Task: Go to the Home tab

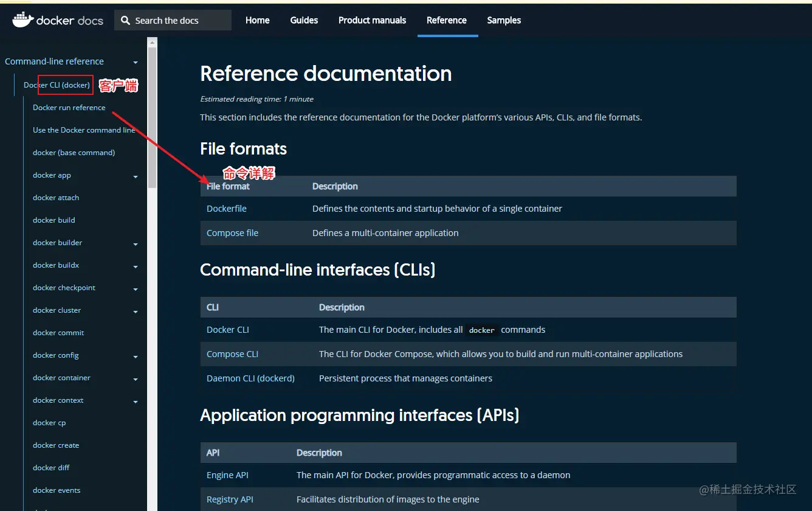Action: [x=257, y=20]
